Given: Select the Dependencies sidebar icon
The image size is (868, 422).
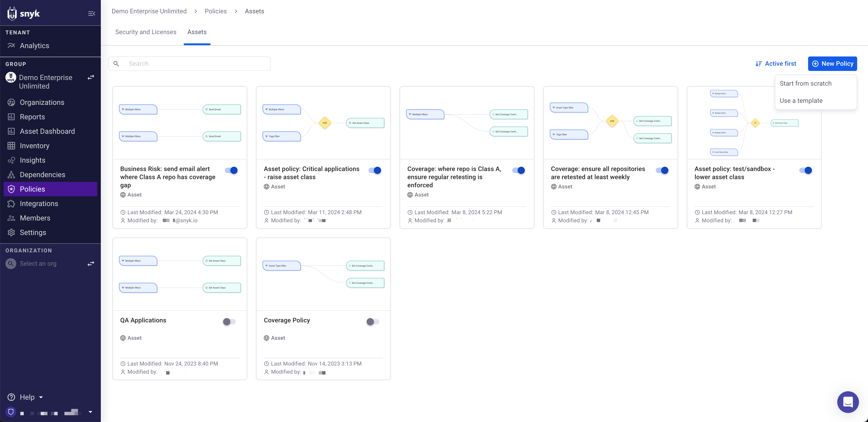Looking at the screenshot, I should coord(11,174).
